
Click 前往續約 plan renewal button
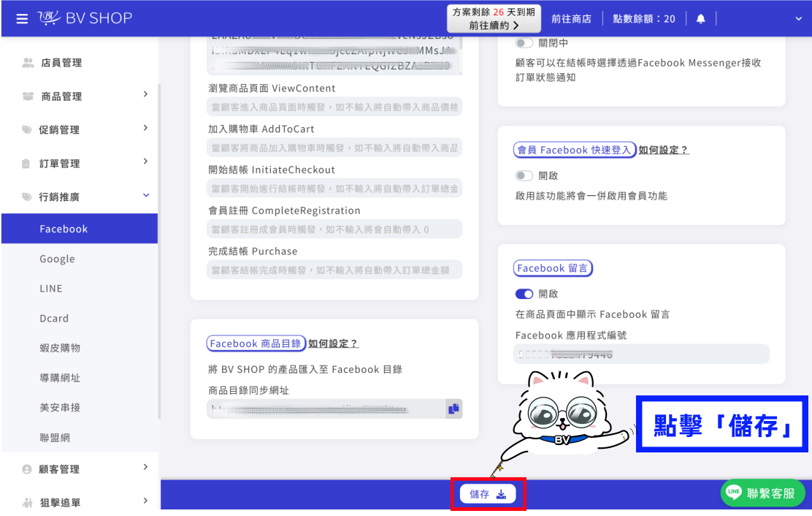coord(494,19)
